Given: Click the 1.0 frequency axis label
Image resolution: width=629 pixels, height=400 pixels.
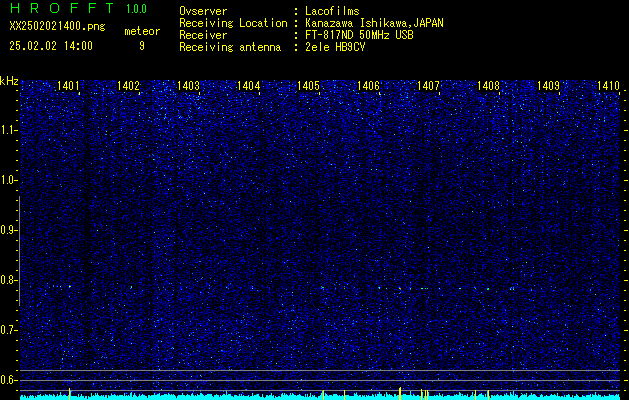Looking at the screenshot, I should point(8,180).
